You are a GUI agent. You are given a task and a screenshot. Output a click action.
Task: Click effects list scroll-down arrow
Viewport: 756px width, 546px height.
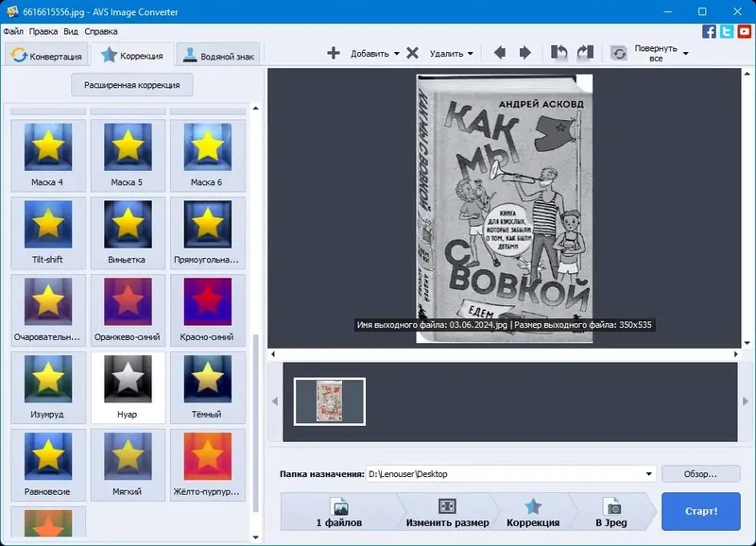pyautogui.click(x=256, y=537)
